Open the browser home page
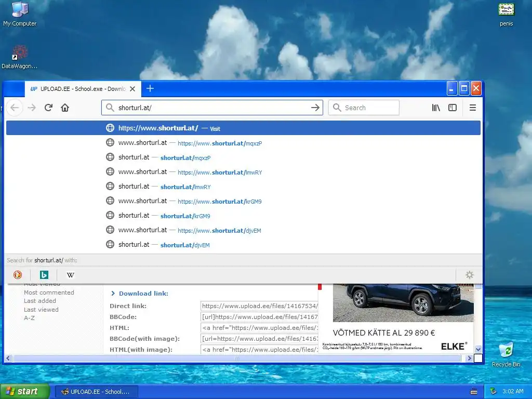This screenshot has width=532, height=399. (65, 108)
